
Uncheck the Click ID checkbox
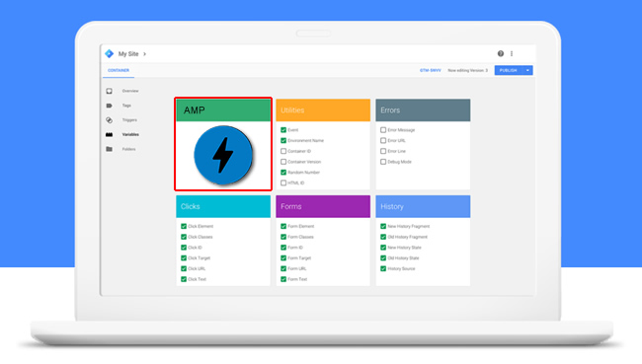tap(184, 248)
